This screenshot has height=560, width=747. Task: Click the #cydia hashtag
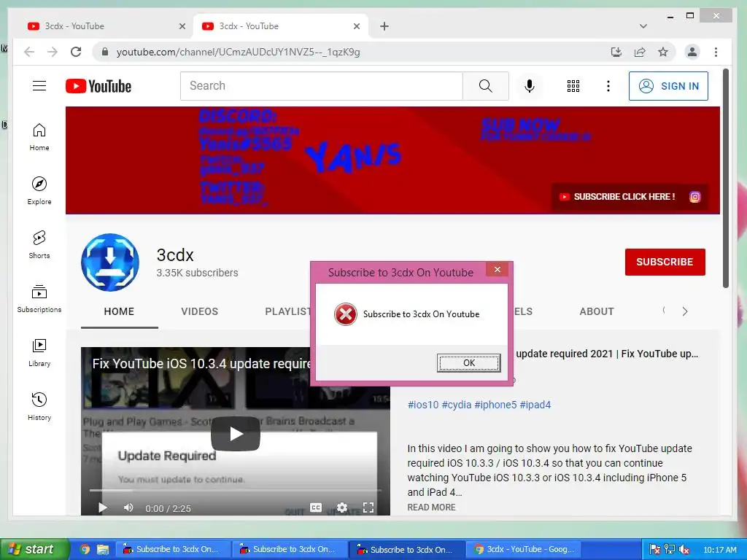tap(457, 405)
